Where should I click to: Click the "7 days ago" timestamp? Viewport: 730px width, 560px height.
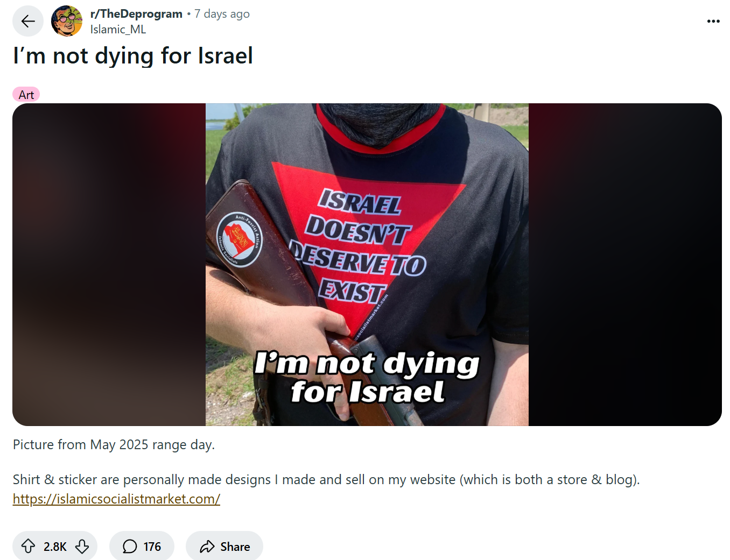pos(222,14)
